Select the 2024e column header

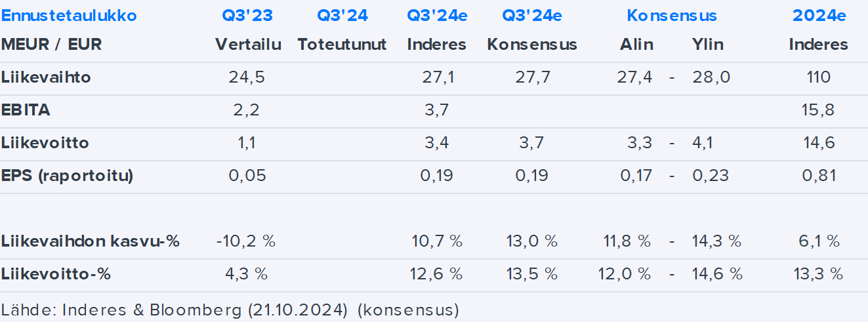click(x=818, y=15)
